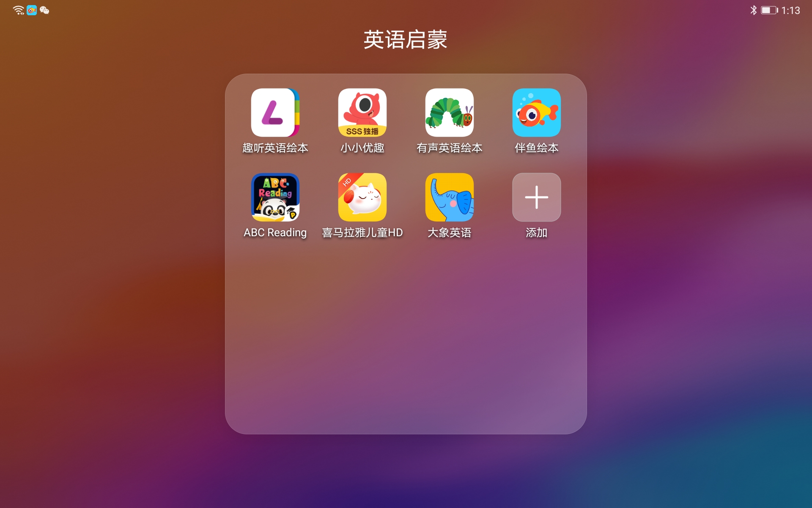Drag to reorder apps in folder
This screenshot has height=508, width=812.
274,113
